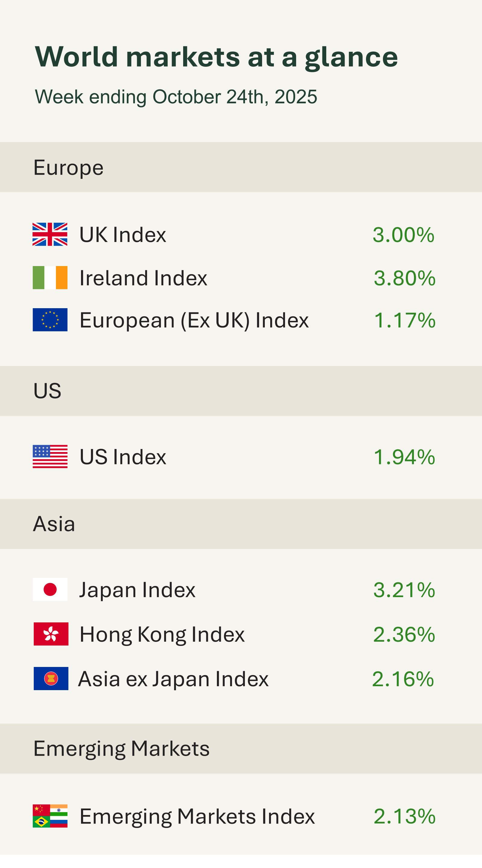
Task: Click the United States flag icon
Action: tap(50, 457)
